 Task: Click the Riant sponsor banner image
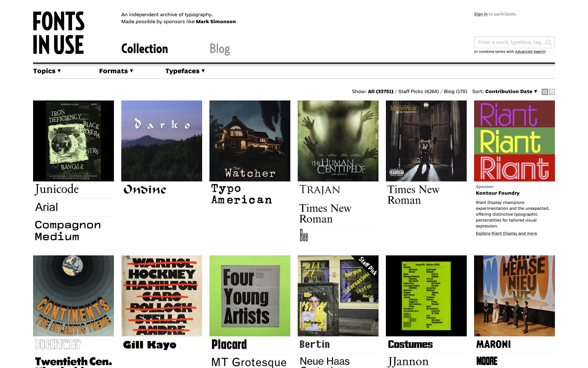coord(514,141)
